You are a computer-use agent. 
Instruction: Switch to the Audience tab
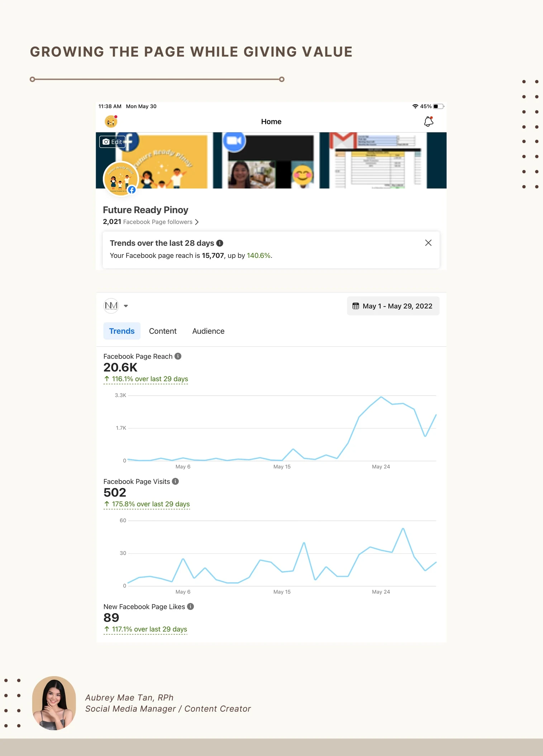pyautogui.click(x=208, y=331)
